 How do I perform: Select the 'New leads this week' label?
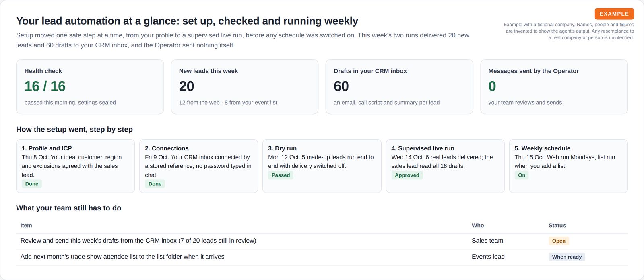click(x=208, y=71)
